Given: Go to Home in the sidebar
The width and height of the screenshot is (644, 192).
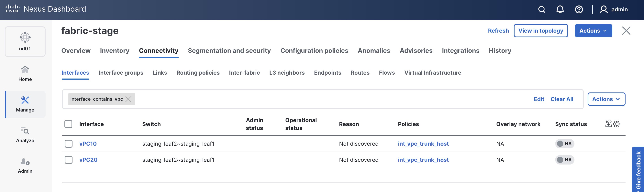Looking at the screenshot, I should pos(25,73).
